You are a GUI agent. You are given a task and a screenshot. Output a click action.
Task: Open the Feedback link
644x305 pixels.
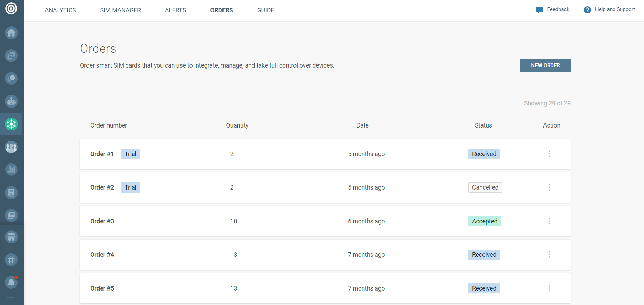point(553,10)
